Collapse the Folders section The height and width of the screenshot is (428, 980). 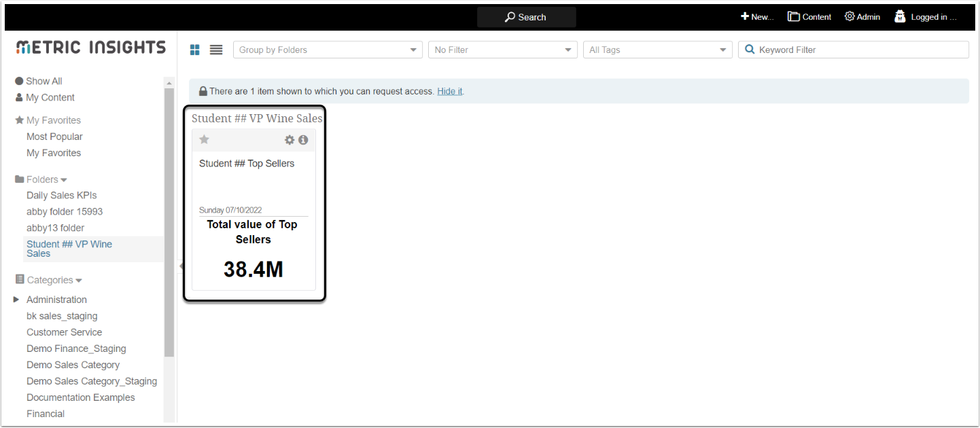click(41, 179)
